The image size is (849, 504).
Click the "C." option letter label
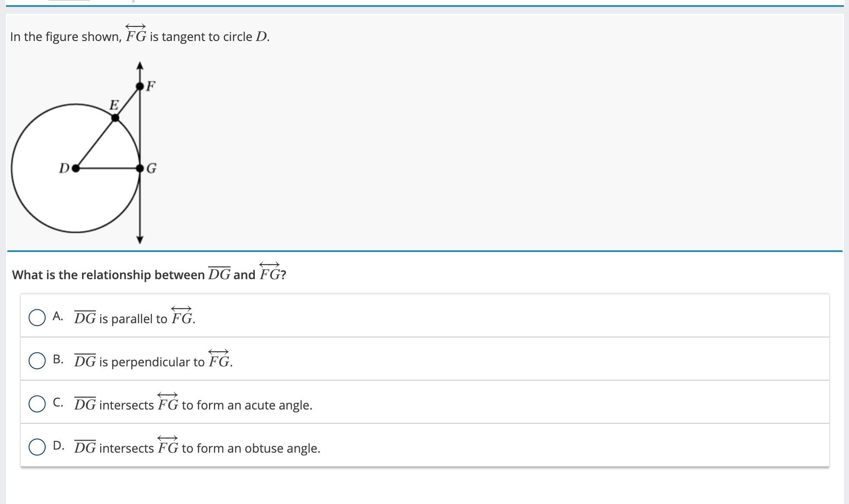pyautogui.click(x=58, y=403)
